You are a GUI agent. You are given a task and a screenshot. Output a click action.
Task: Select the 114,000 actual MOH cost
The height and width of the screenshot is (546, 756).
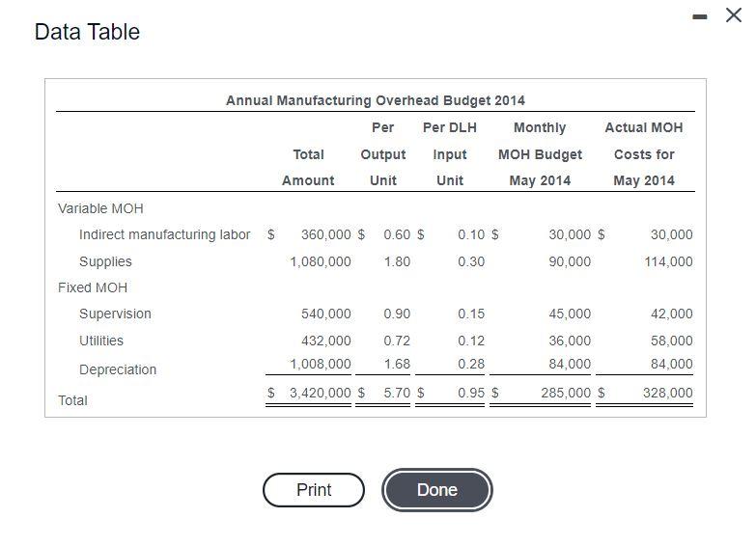(x=668, y=261)
